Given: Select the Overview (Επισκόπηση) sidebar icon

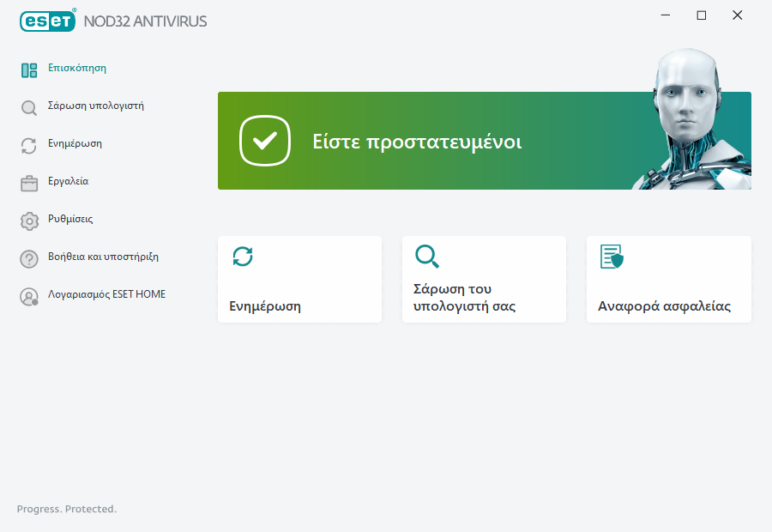Looking at the screenshot, I should pos(28,69).
